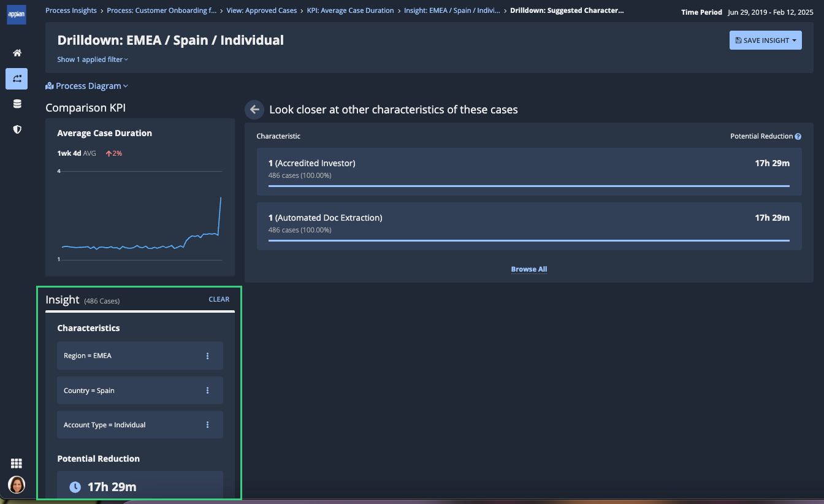The height and width of the screenshot is (504, 824).
Task: Click the Appian logo
Action: point(17,13)
